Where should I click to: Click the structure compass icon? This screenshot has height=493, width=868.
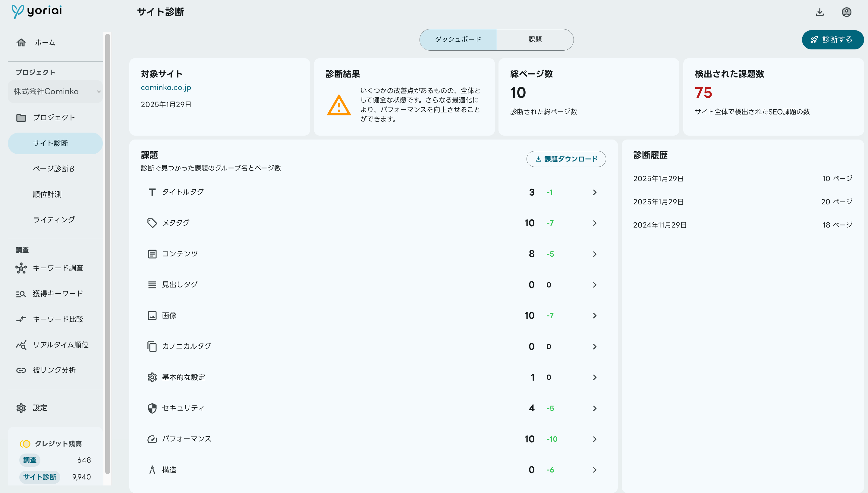coord(152,470)
